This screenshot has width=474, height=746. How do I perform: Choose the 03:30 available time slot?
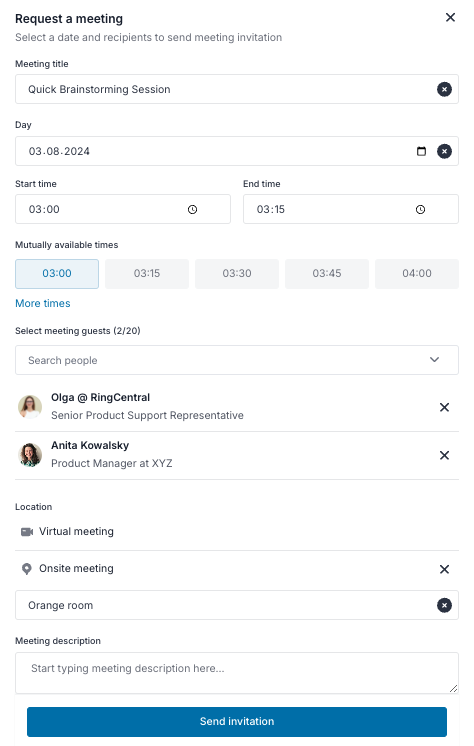(237, 274)
